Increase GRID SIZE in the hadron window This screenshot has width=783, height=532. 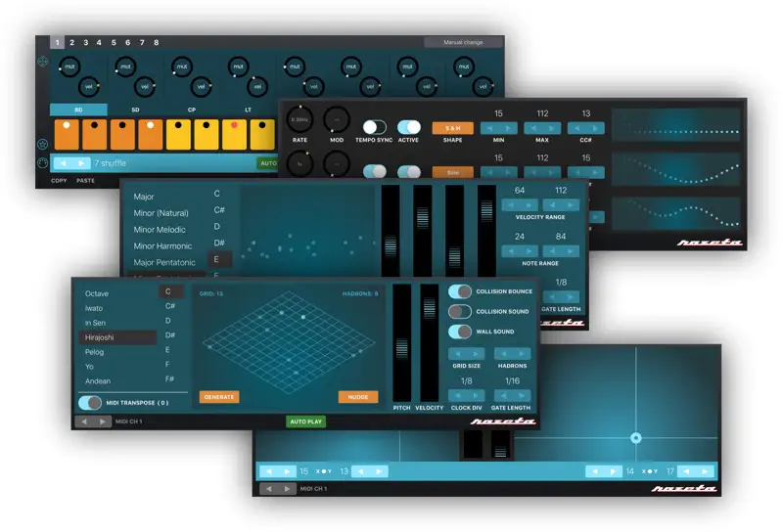pyautogui.click(x=476, y=354)
